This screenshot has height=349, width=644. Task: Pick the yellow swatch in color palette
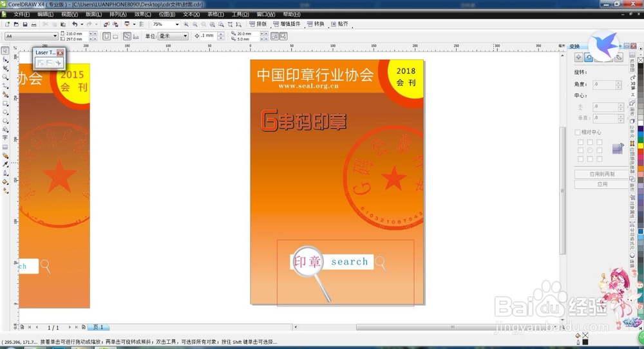641,146
